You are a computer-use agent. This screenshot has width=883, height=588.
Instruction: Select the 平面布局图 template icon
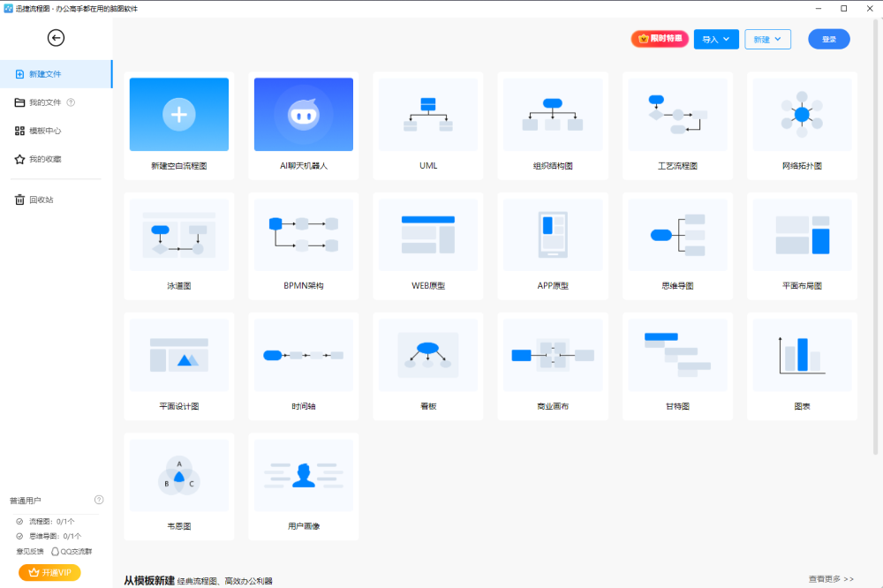coord(802,234)
